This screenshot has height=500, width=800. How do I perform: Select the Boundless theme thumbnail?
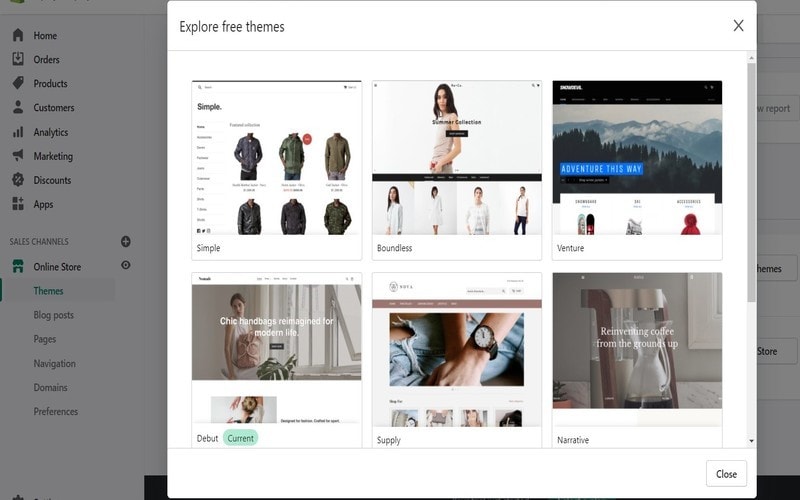click(457, 158)
